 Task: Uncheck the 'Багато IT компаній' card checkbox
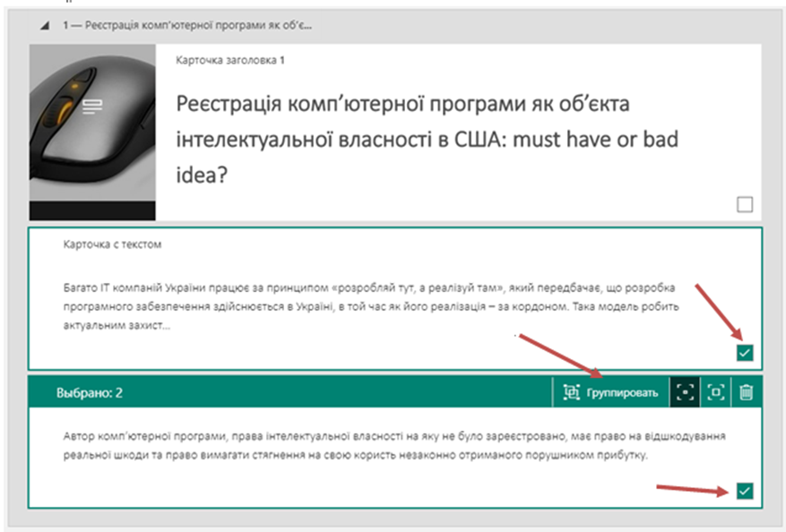(x=745, y=353)
